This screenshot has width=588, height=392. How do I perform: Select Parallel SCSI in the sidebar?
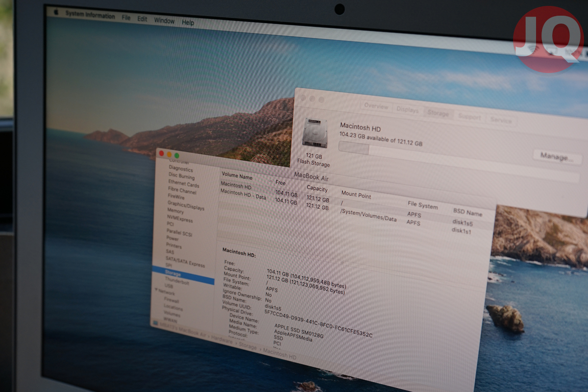179,232
